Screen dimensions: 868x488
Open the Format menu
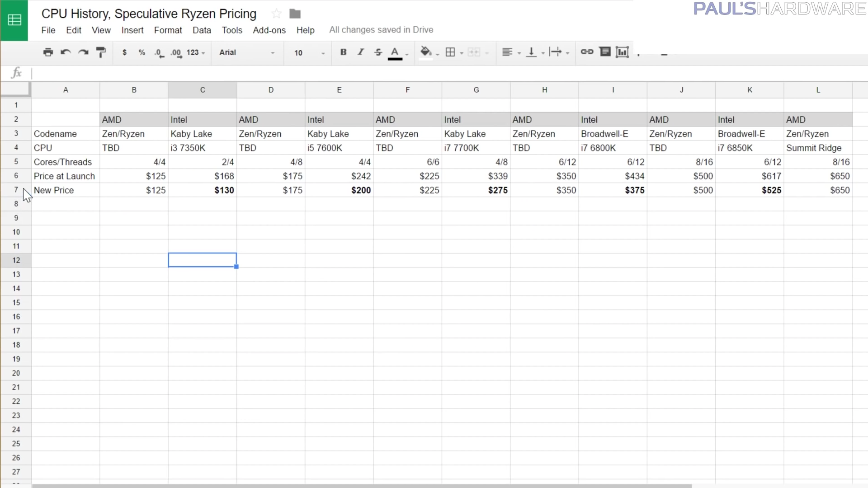pos(168,30)
